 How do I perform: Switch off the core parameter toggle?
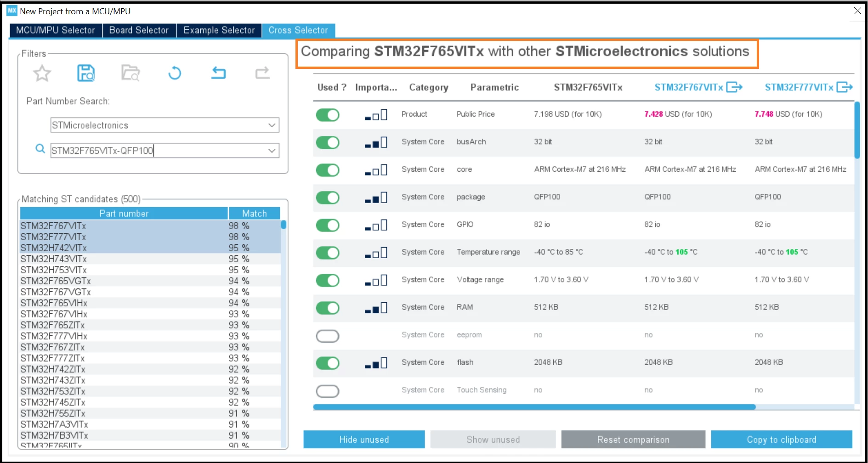tap(328, 170)
